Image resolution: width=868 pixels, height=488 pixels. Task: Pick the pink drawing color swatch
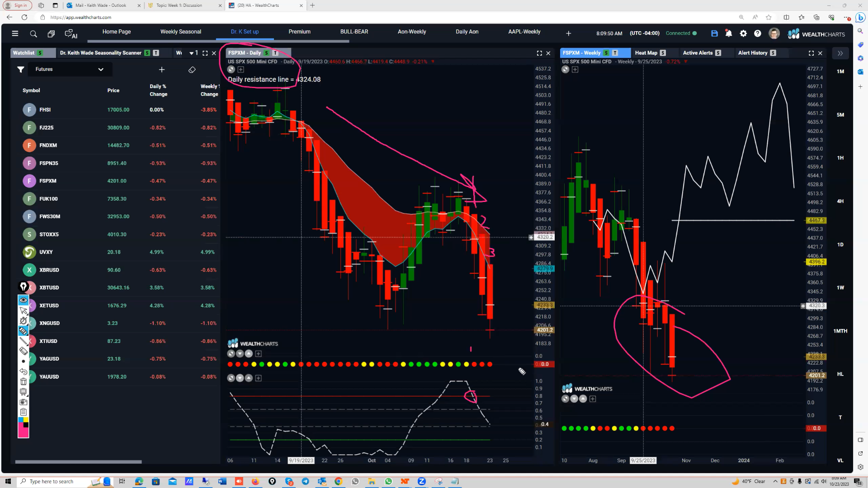click(24, 432)
